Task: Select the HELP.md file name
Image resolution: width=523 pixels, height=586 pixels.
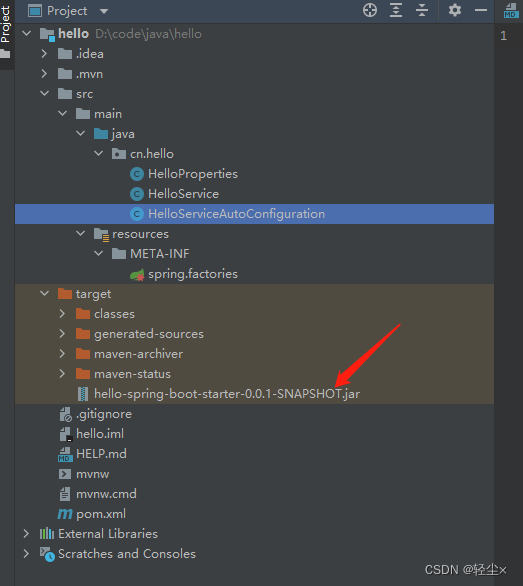Action: [x=101, y=454]
